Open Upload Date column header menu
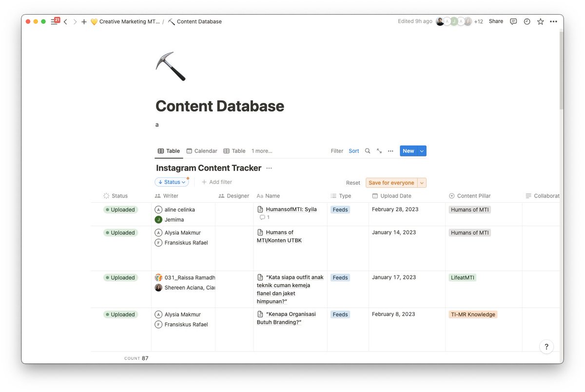 pos(391,196)
